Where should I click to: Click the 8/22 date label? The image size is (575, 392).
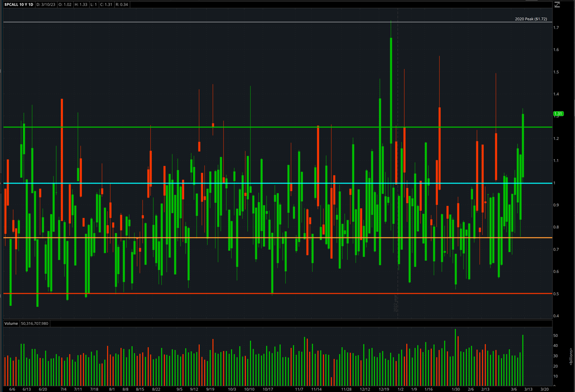point(156,389)
